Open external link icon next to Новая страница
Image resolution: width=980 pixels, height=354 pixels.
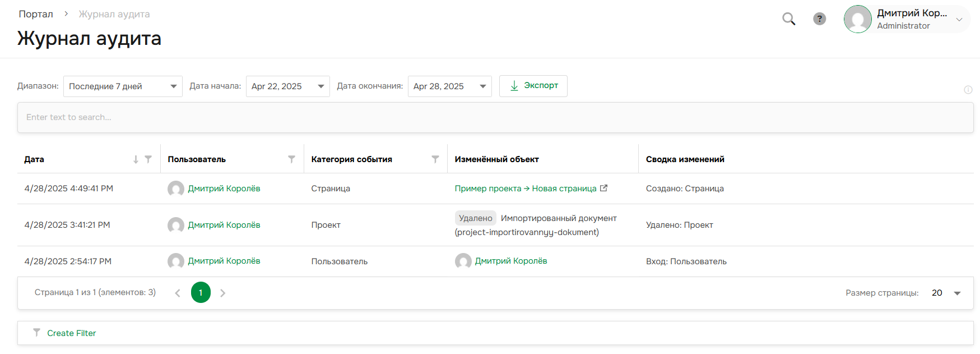coord(603,189)
